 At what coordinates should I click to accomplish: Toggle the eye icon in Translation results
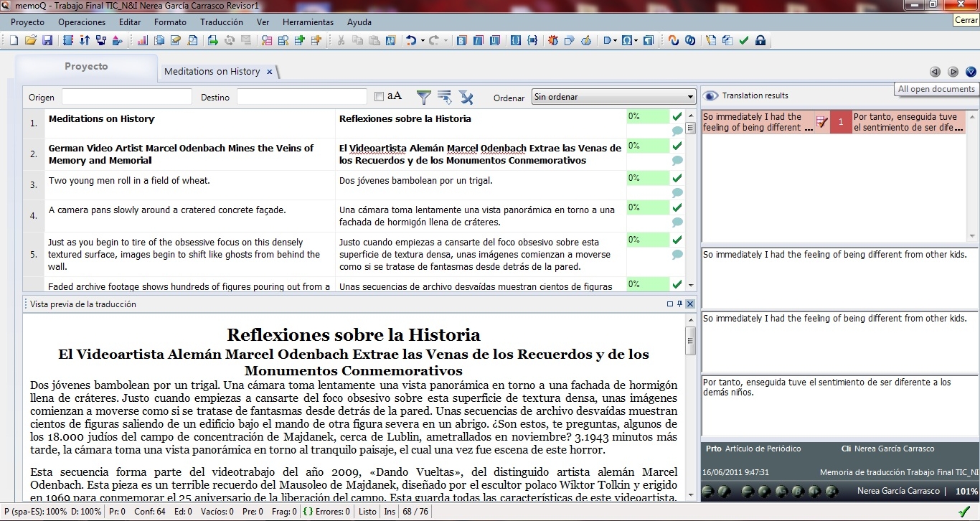tap(711, 95)
